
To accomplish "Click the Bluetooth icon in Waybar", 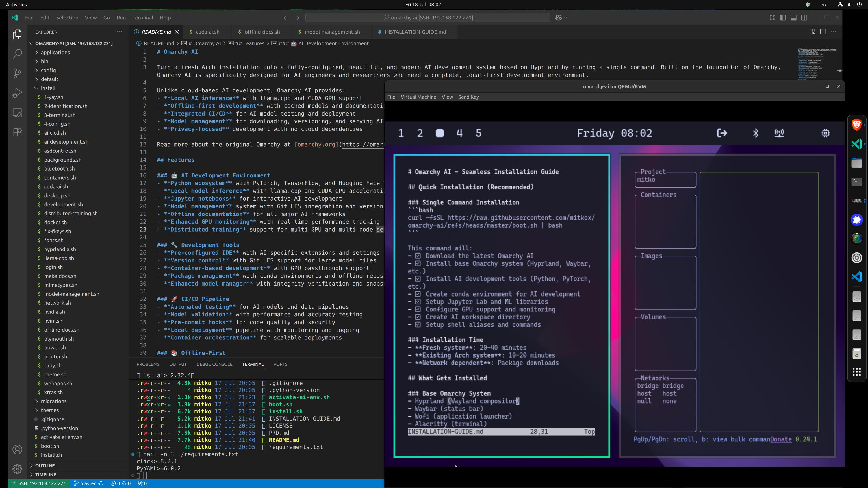I will pyautogui.click(x=756, y=133).
